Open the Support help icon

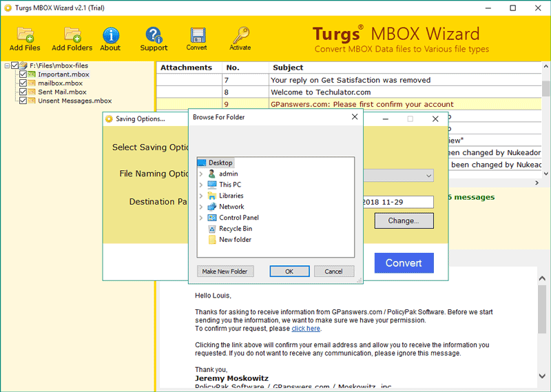click(x=154, y=35)
